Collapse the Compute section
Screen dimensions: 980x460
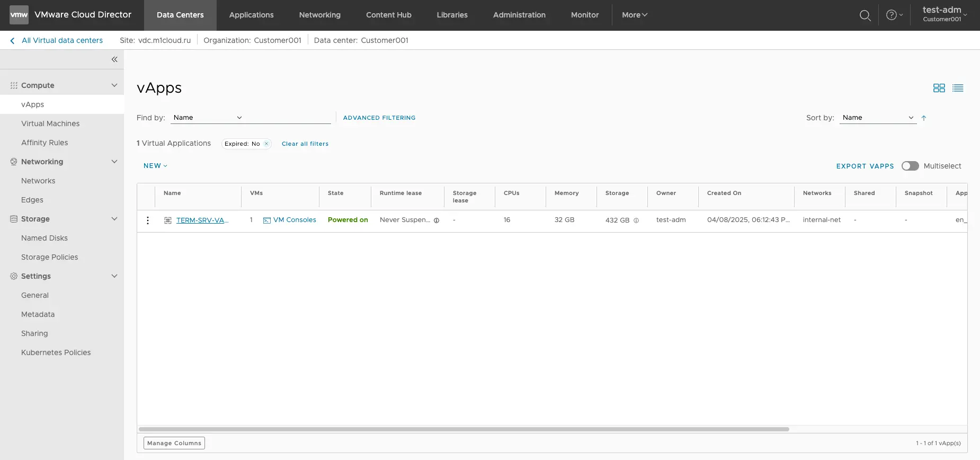(114, 85)
